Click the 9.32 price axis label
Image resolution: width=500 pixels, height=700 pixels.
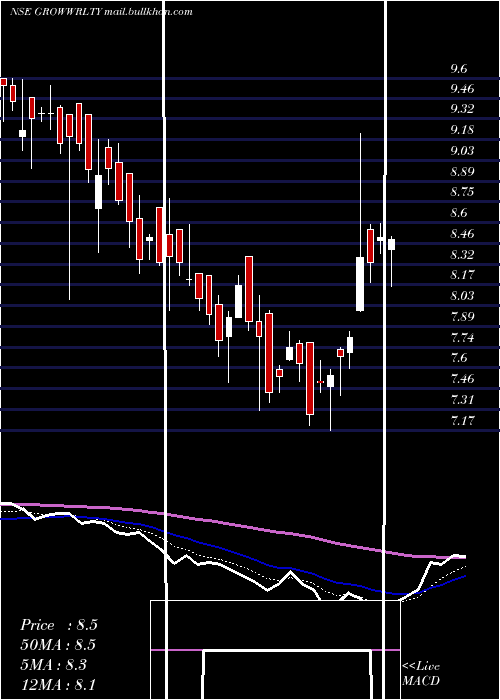462,109
